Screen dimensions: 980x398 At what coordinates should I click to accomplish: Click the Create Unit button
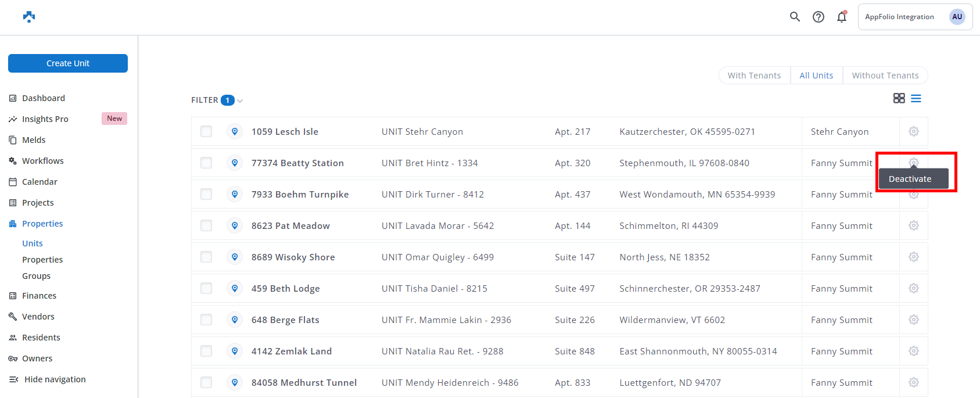click(x=68, y=63)
